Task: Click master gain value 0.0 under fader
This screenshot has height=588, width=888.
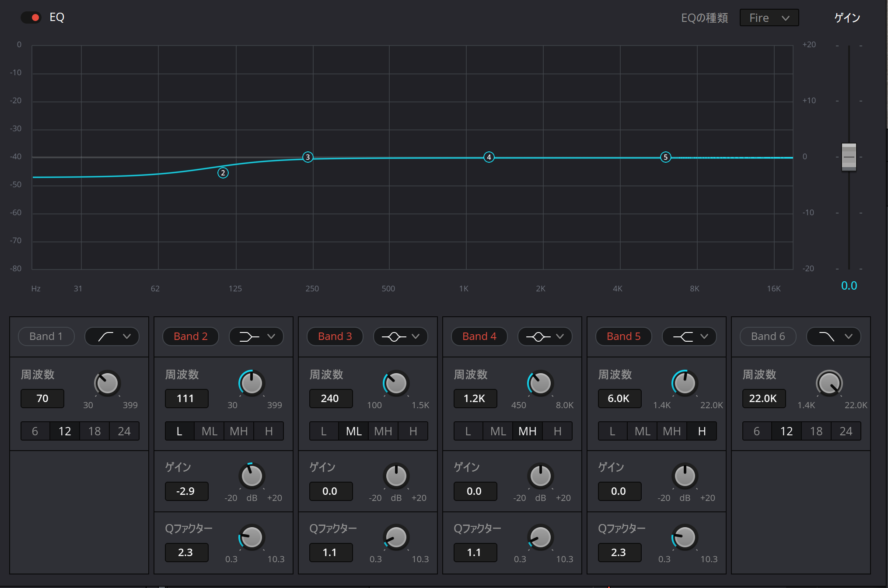Action: (x=849, y=286)
